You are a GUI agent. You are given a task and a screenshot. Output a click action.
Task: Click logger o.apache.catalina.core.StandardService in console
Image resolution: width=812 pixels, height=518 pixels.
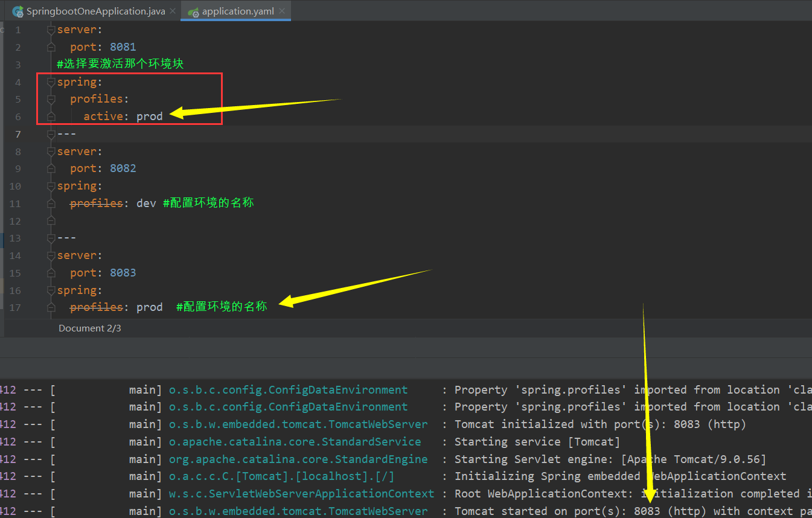point(295,442)
